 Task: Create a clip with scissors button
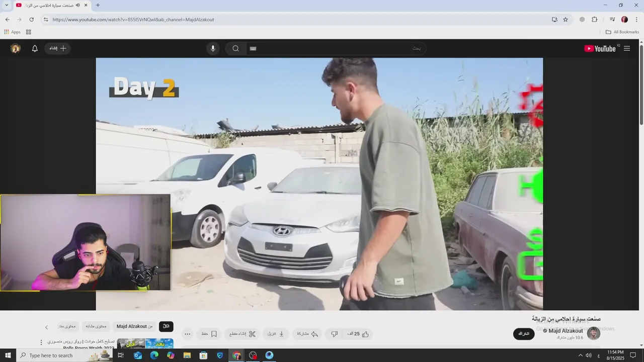pyautogui.click(x=243, y=334)
